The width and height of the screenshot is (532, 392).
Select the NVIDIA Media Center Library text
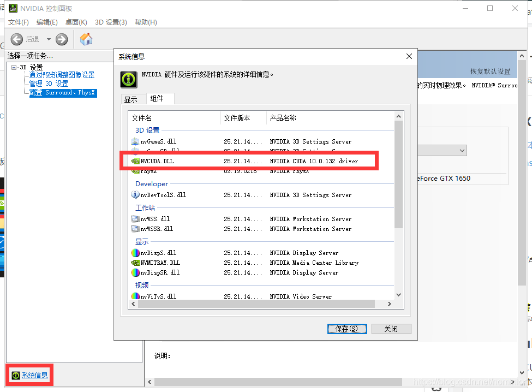[314, 263]
